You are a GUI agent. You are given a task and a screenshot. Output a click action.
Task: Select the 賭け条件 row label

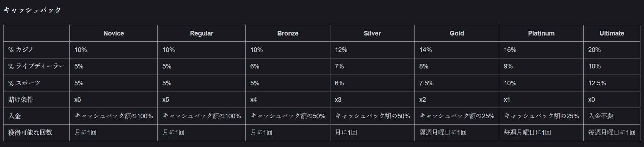[21, 100]
